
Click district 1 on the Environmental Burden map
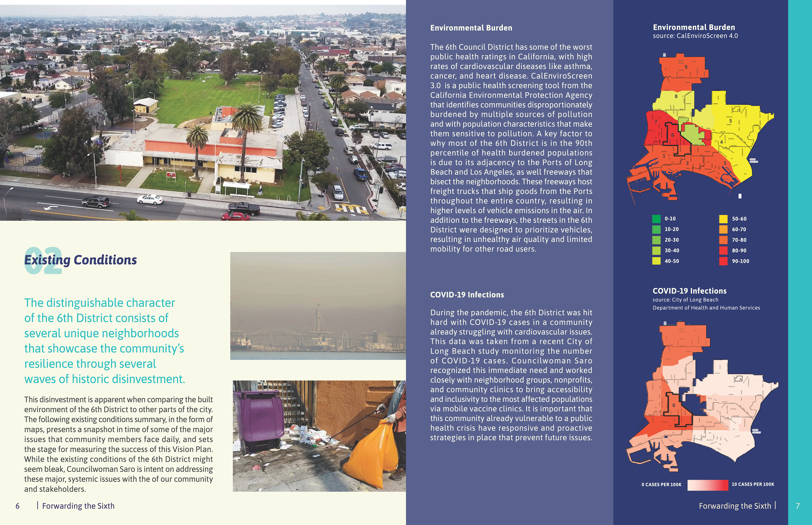click(x=664, y=156)
